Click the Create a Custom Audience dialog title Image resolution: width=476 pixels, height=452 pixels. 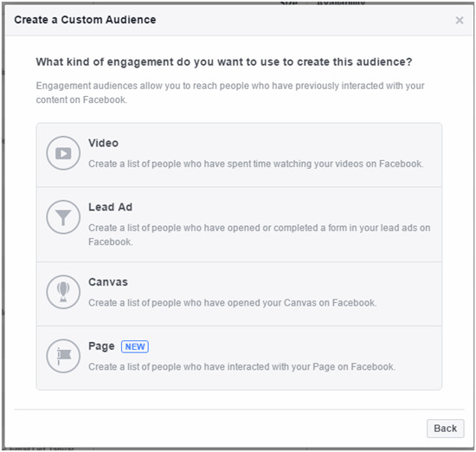click(x=85, y=20)
